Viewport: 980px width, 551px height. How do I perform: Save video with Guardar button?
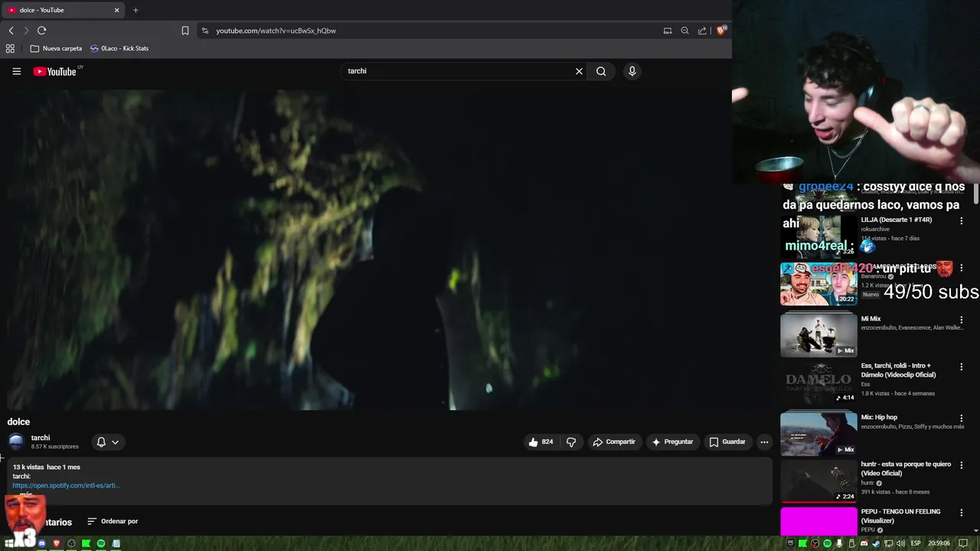(727, 442)
